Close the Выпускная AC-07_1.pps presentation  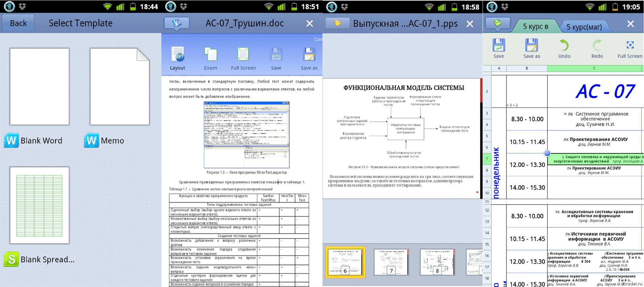click(x=470, y=24)
